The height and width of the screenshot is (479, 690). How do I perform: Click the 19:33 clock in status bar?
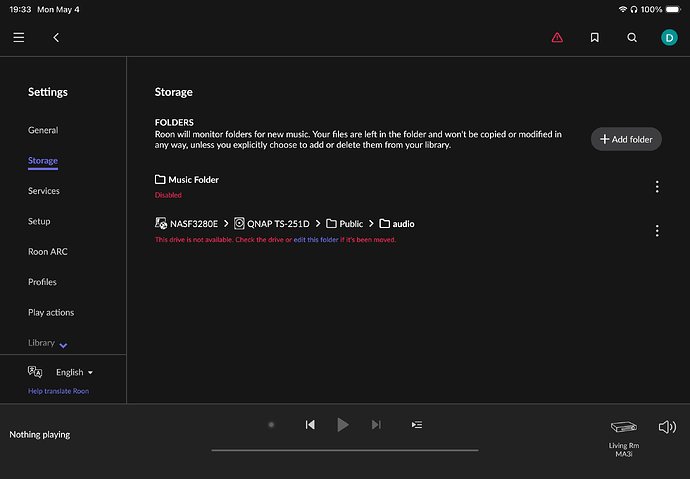20,9
